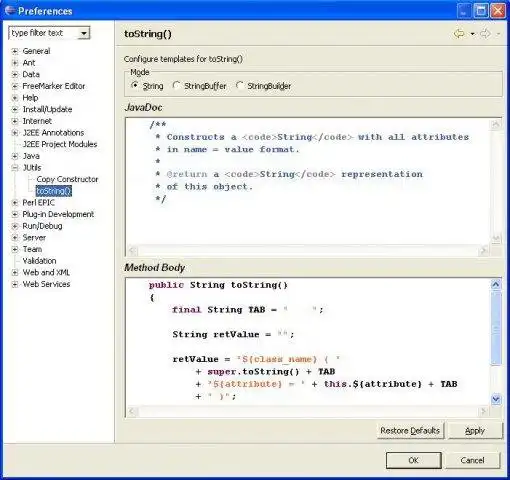
Task: Open the back history dropdown arrow
Action: coord(473,34)
